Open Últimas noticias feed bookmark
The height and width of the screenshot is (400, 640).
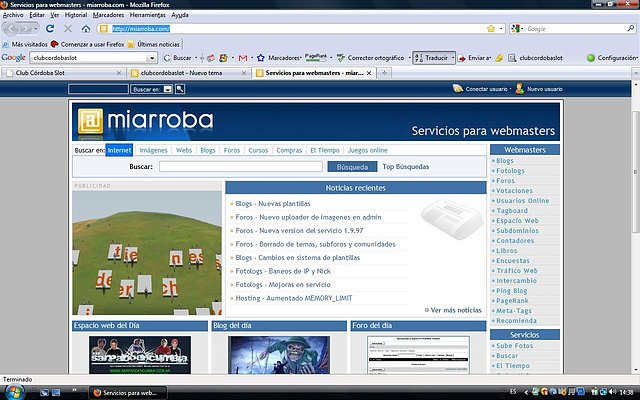(153, 44)
